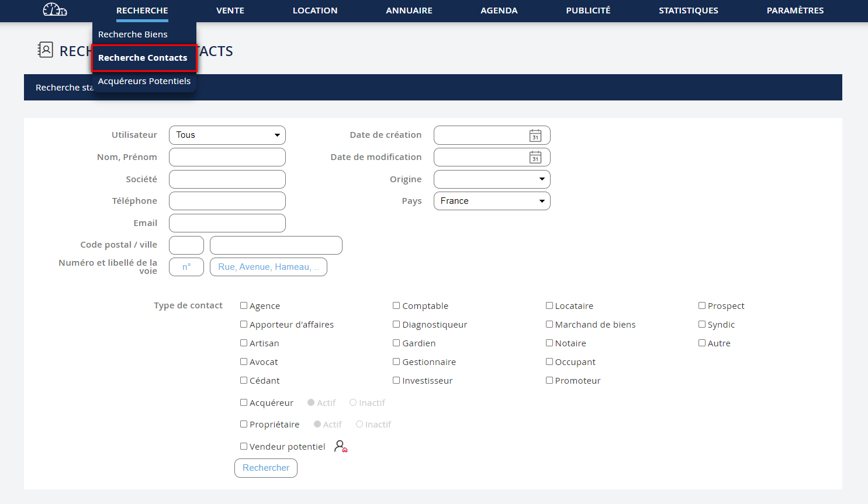868x504 pixels.
Task: Select Recherche Biens menu entry
Action: coord(133,34)
